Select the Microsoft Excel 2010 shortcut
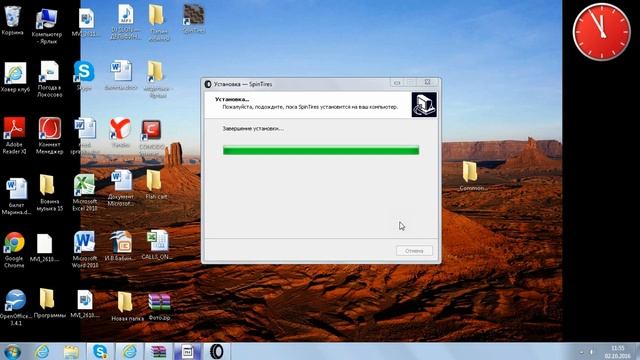This screenshot has height=360, width=640. [84, 193]
